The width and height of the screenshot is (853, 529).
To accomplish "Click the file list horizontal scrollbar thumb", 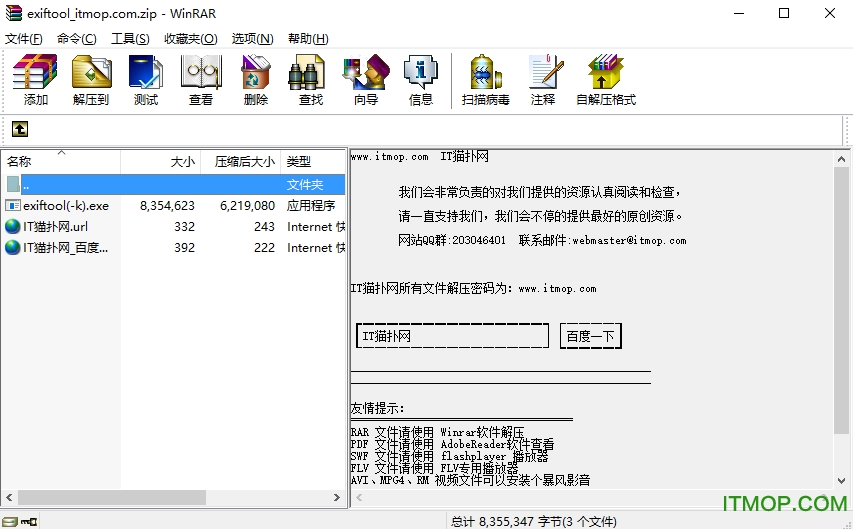I will pyautogui.click(x=112, y=497).
